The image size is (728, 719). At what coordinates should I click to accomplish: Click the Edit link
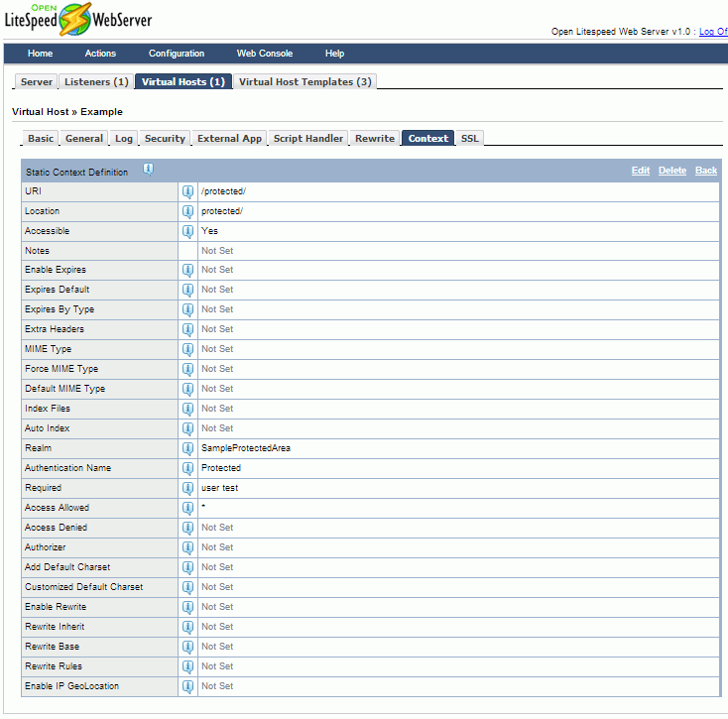point(641,171)
